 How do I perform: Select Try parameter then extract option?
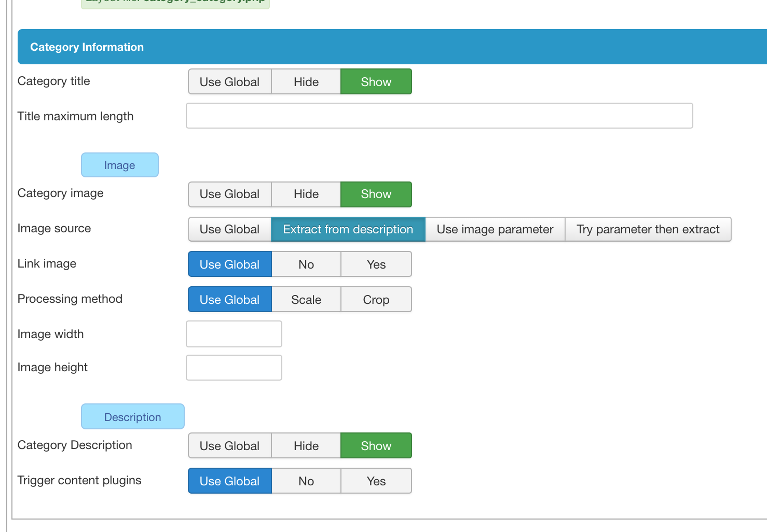click(x=648, y=229)
